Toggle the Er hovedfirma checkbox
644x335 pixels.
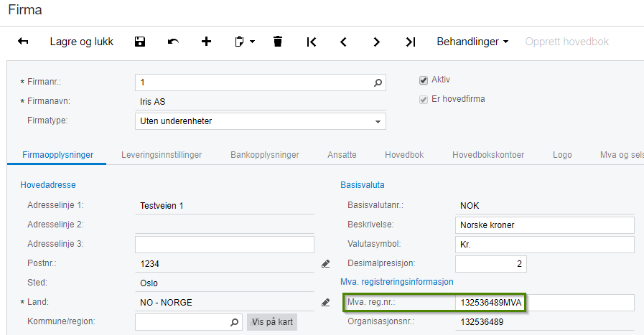coord(424,99)
